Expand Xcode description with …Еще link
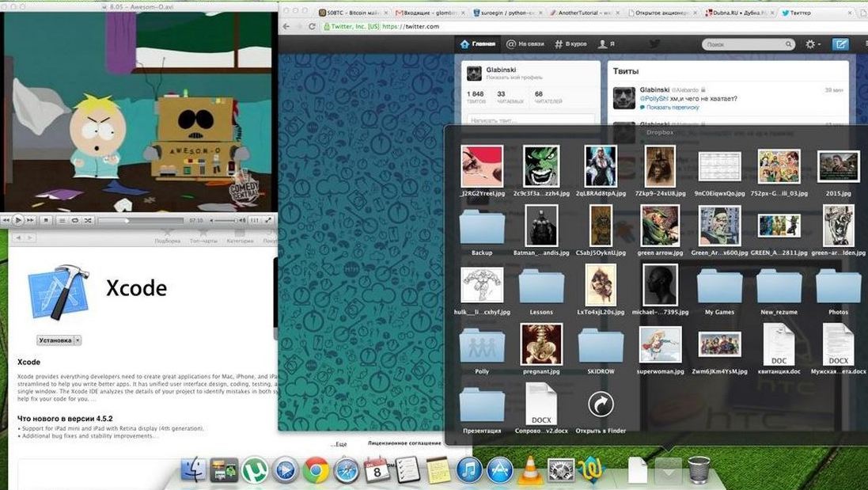 [x=339, y=444]
